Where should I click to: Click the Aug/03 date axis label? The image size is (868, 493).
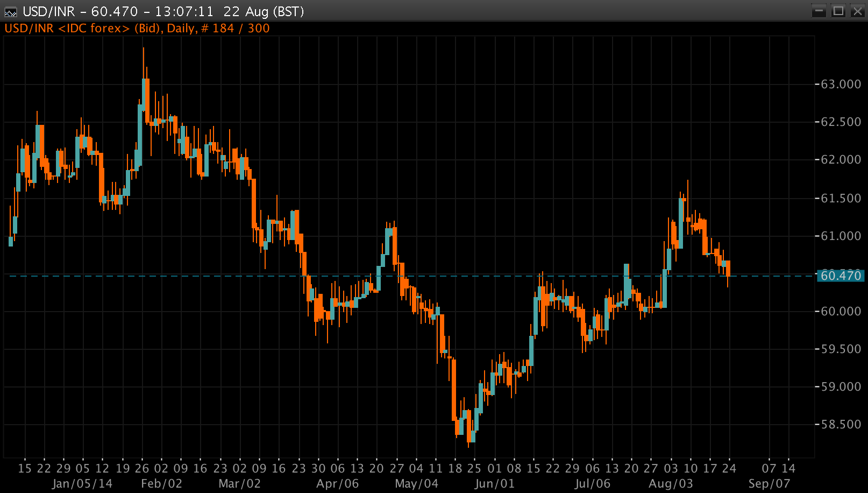click(671, 483)
